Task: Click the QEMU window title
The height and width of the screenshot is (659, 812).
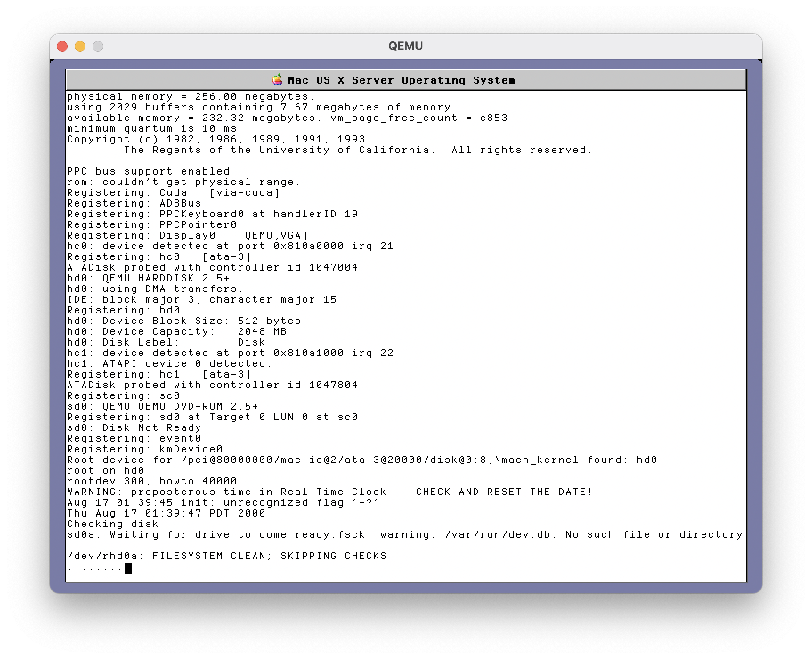Action: tap(406, 46)
